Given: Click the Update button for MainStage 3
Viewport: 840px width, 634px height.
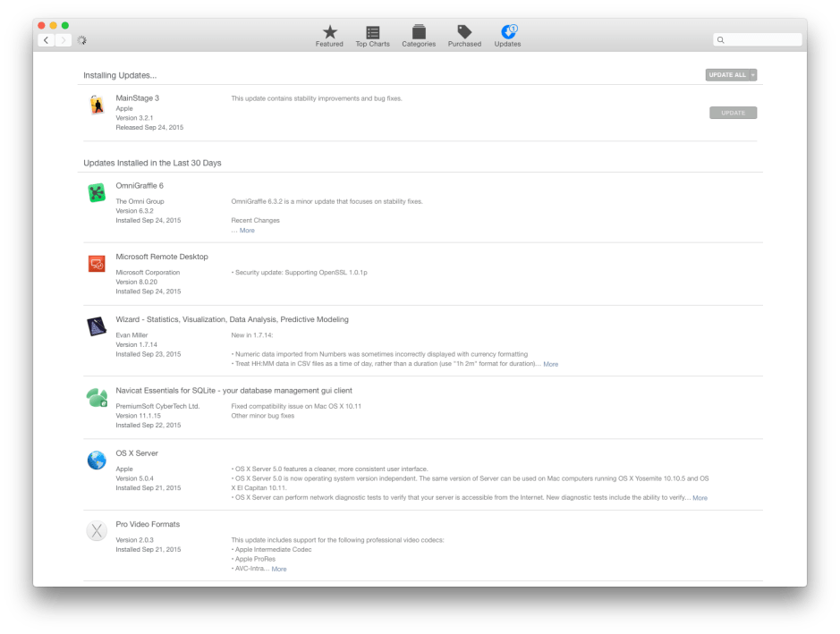Looking at the screenshot, I should click(732, 113).
